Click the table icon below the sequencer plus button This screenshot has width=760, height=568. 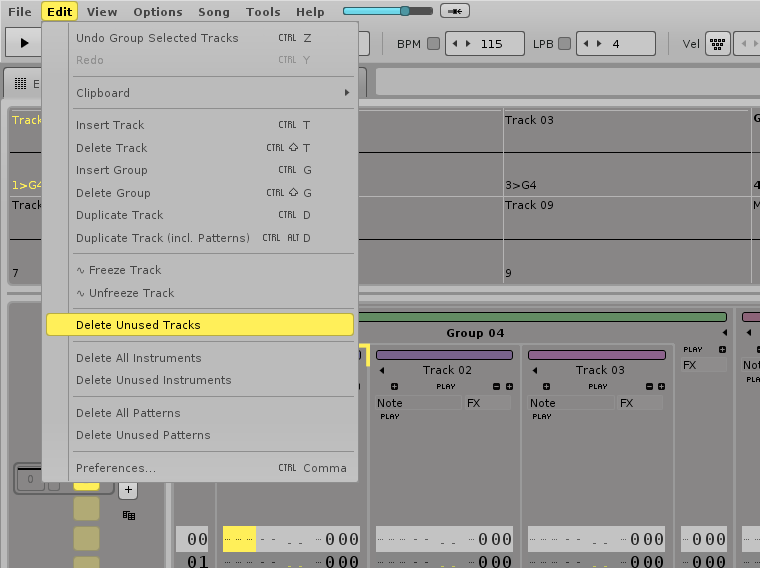click(x=129, y=515)
